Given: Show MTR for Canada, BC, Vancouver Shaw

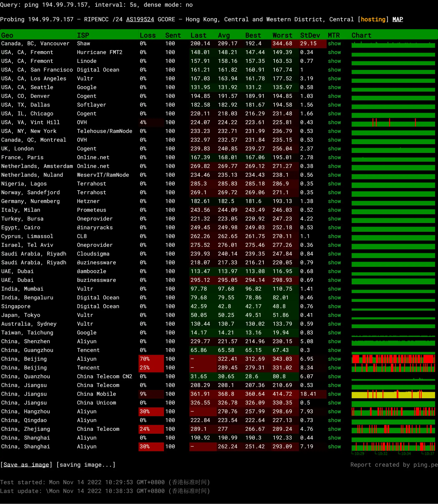Looking at the screenshot, I should pos(334,44).
